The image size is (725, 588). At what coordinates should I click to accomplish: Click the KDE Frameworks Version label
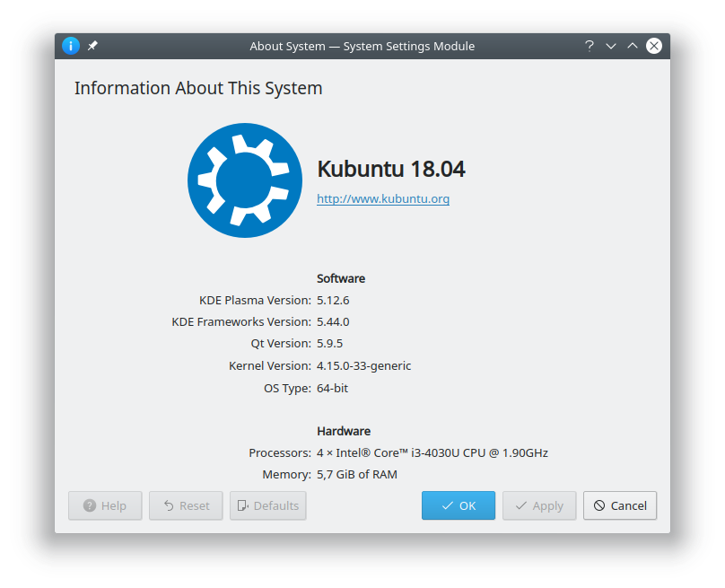pos(241,321)
